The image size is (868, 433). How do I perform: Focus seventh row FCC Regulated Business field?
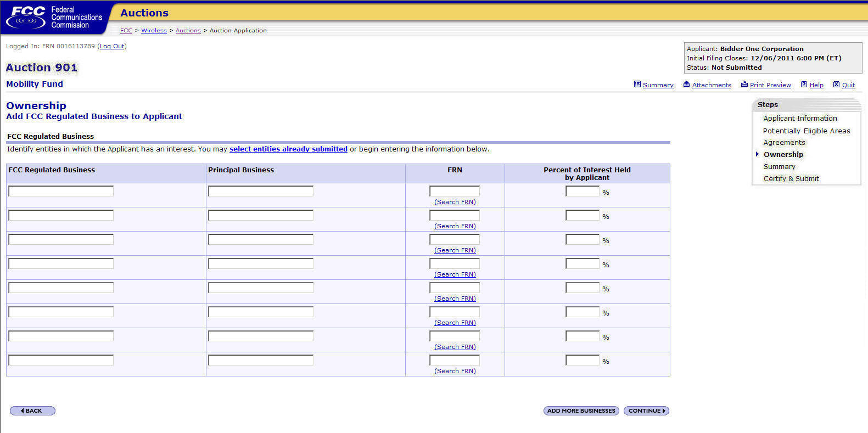pyautogui.click(x=61, y=336)
